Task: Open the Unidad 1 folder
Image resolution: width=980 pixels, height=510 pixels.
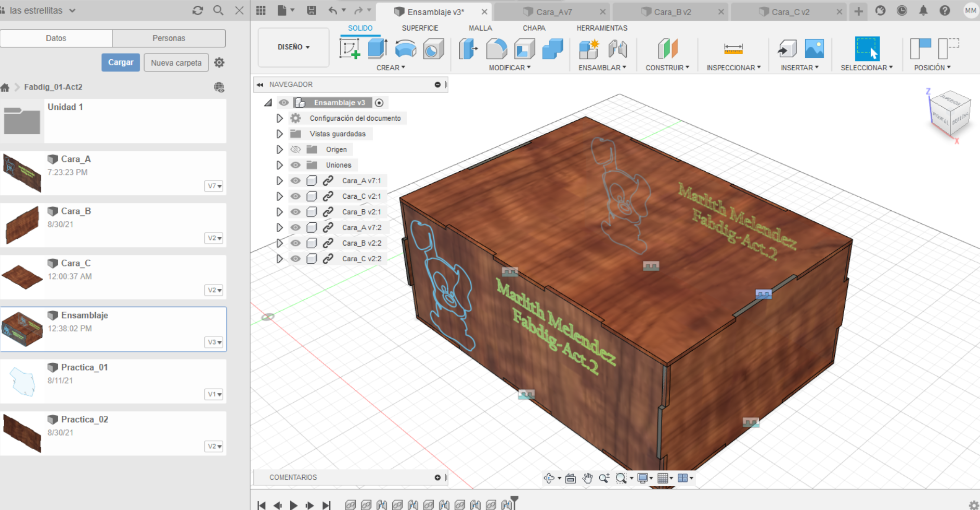Action: coord(113,121)
